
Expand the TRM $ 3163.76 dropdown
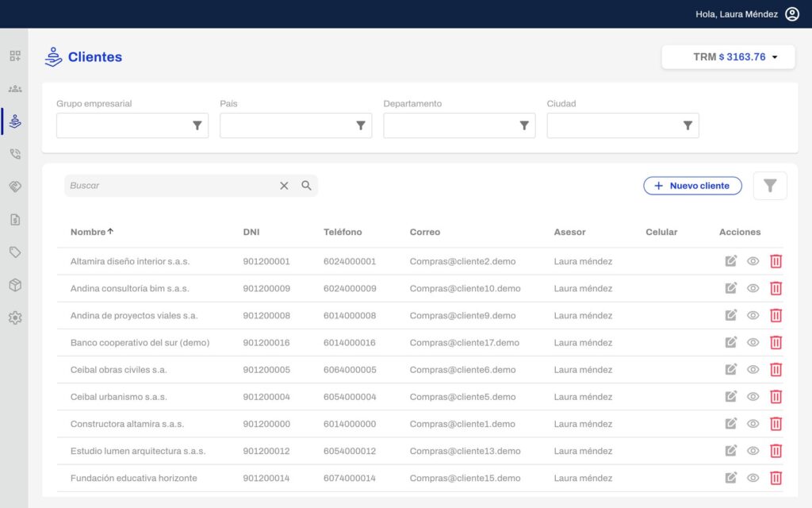point(728,57)
